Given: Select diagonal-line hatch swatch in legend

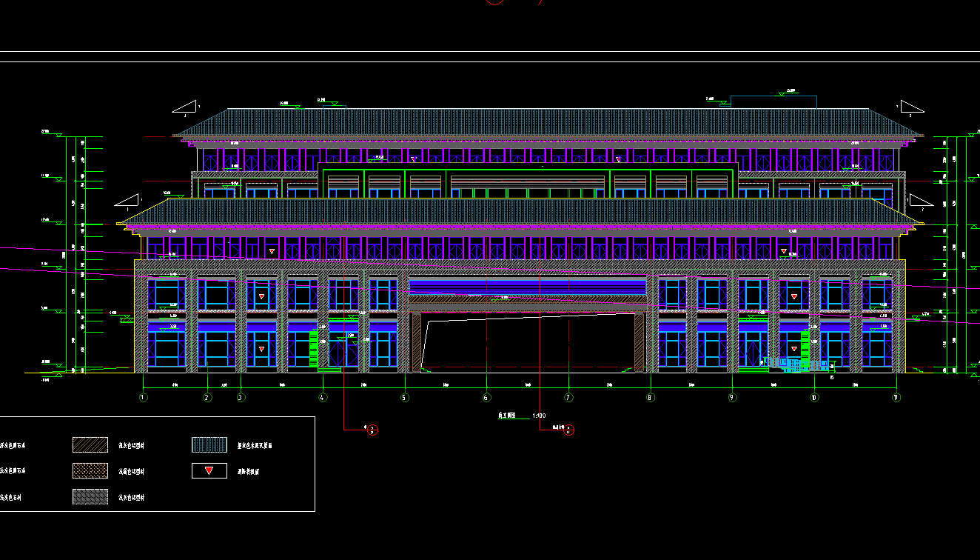Looking at the screenshot, I should tap(90, 444).
